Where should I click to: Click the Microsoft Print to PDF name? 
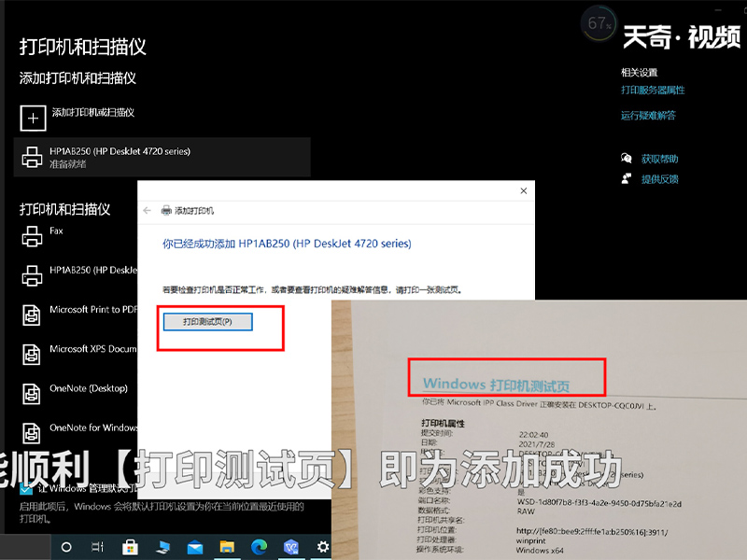[93, 310]
